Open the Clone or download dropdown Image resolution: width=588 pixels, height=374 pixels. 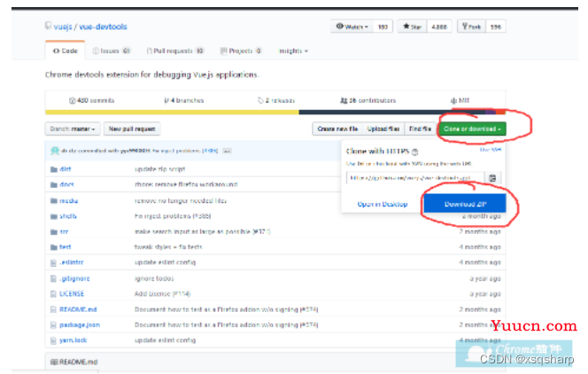(472, 129)
